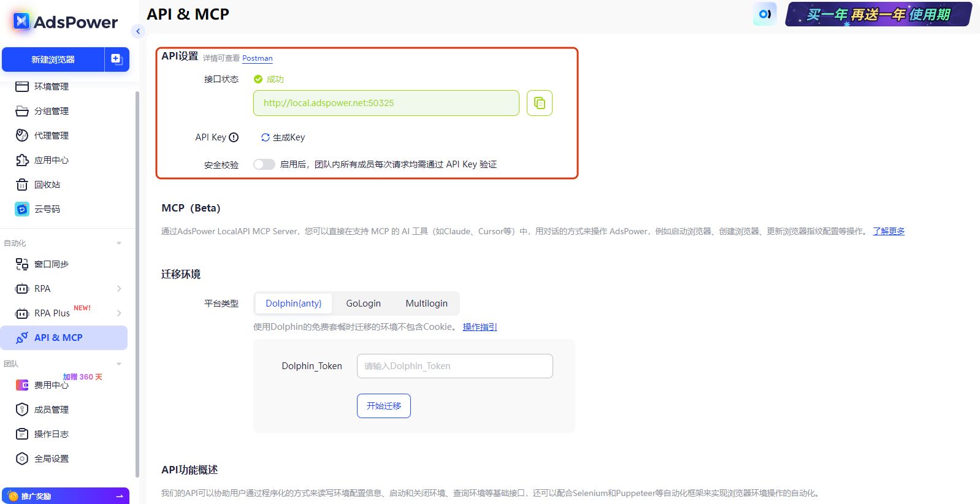Copy the API address with copy icon
The height and width of the screenshot is (504, 980).
pyautogui.click(x=540, y=103)
